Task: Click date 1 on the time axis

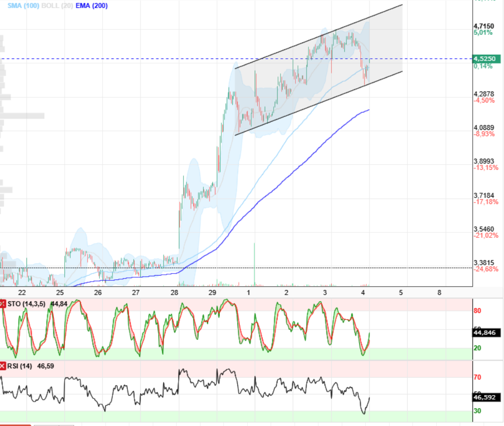Action: point(248,293)
